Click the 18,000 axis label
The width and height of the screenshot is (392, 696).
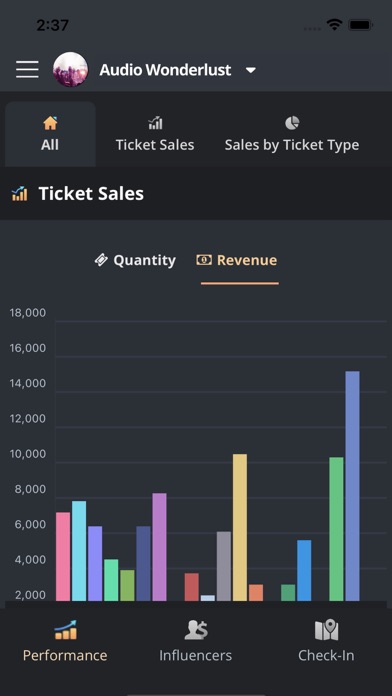click(28, 313)
